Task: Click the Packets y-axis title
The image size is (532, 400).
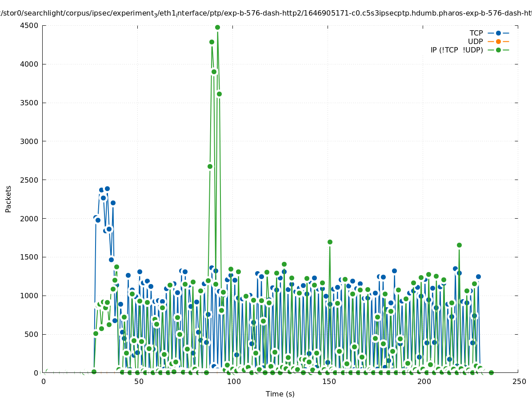Action: pos(8,199)
